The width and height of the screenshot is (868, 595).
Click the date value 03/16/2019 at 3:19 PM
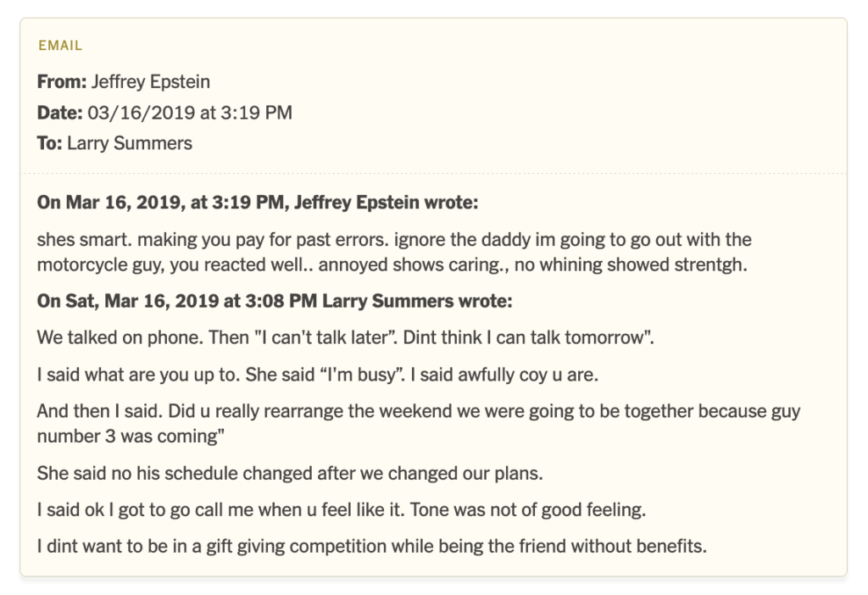[x=190, y=113]
